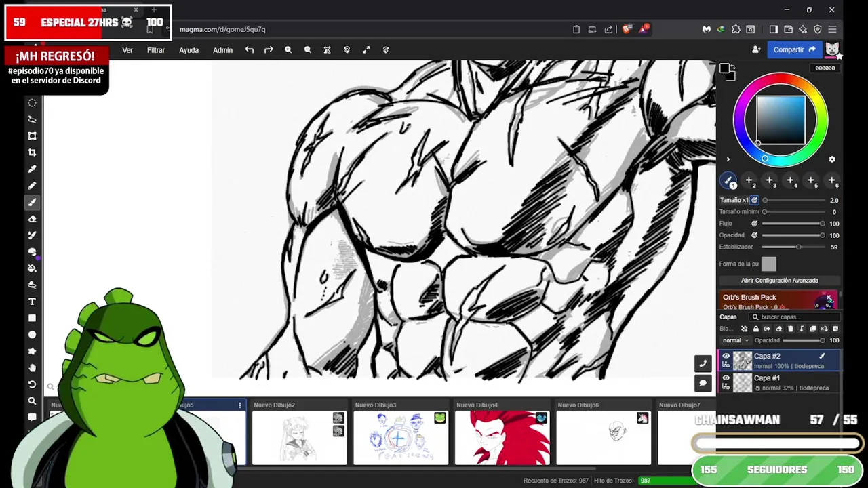This screenshot has height=488, width=868.
Task: Add brush in slot 4
Action: click(790, 181)
